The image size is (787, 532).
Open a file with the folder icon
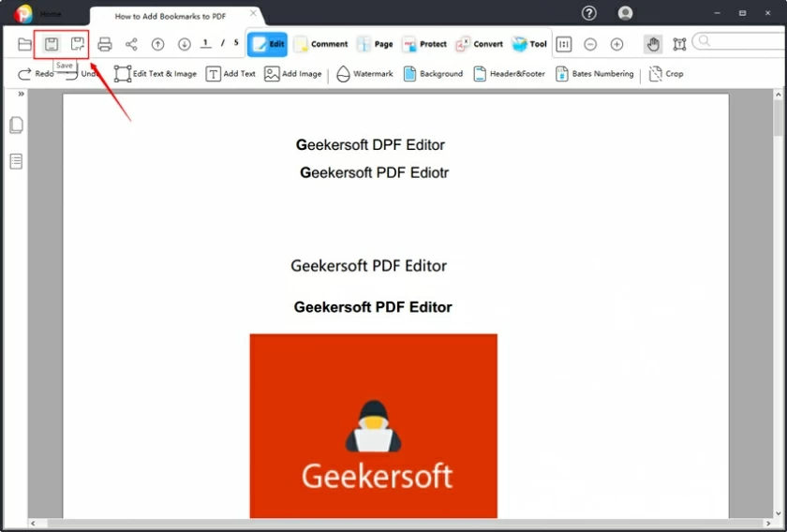24,44
